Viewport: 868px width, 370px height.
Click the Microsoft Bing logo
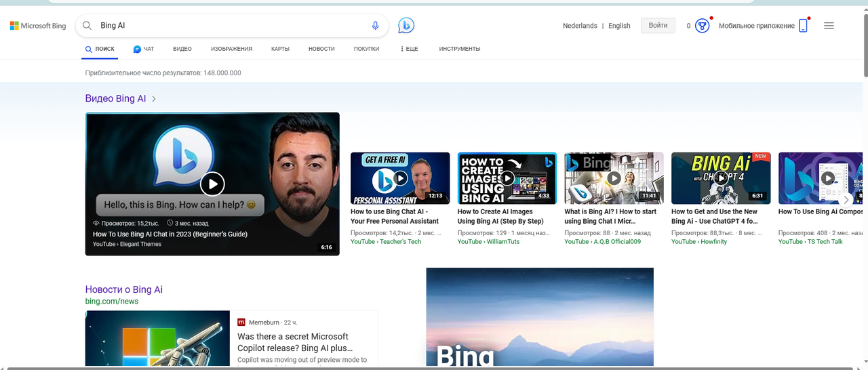click(38, 26)
